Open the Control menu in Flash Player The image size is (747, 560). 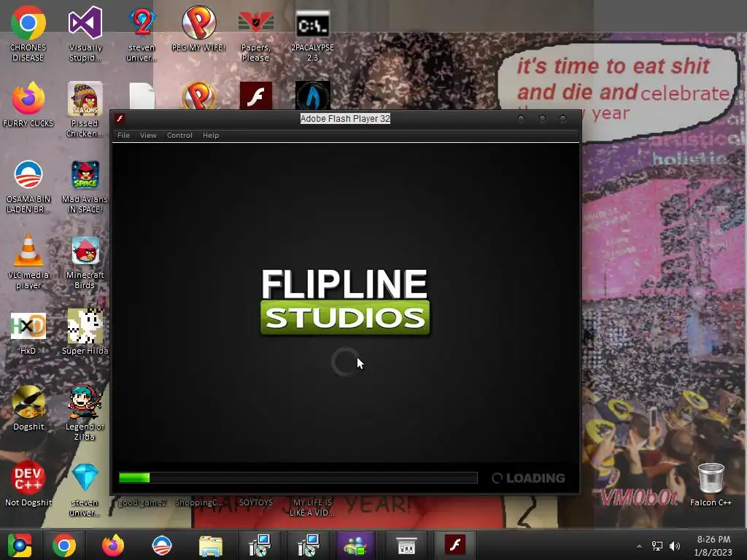[179, 135]
